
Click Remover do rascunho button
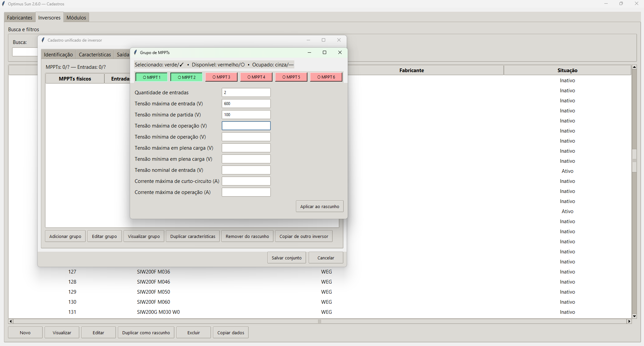pos(247,236)
